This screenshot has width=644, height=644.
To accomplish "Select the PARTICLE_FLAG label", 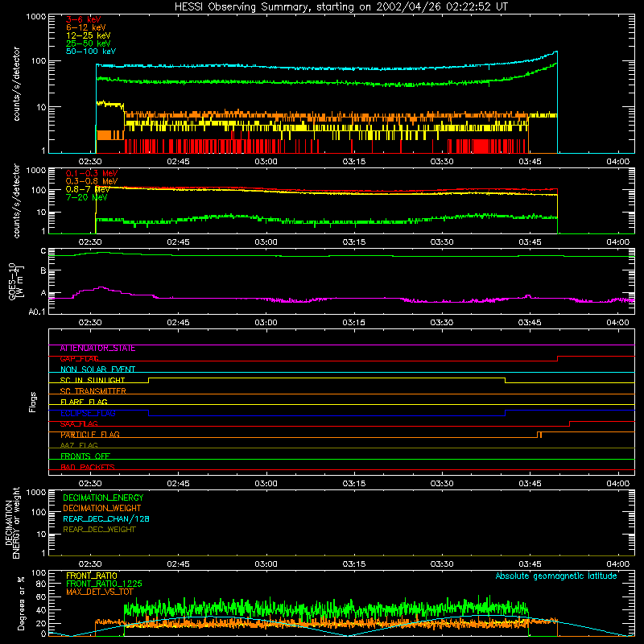I will tap(90, 435).
